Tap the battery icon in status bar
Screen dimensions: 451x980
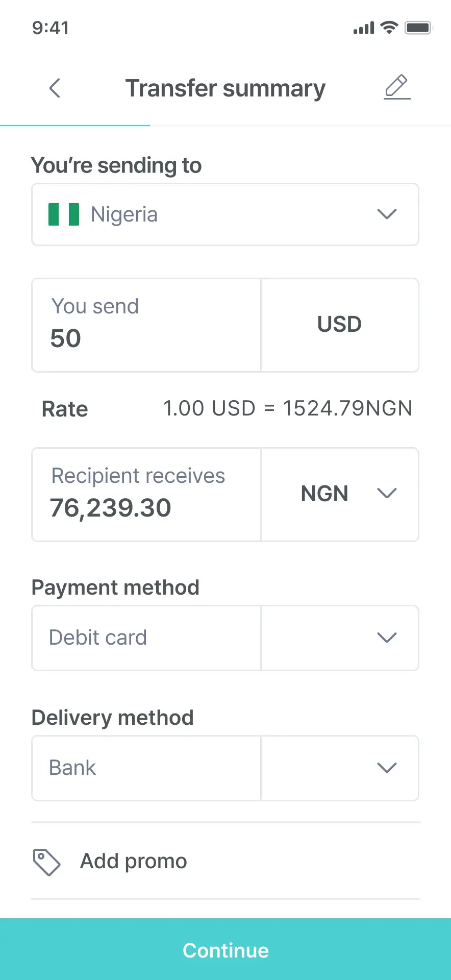418,28
